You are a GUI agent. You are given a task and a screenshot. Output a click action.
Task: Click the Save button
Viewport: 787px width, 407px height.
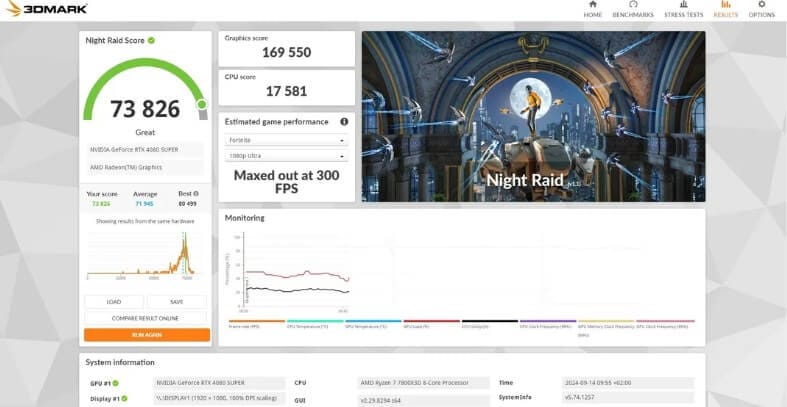tap(177, 302)
